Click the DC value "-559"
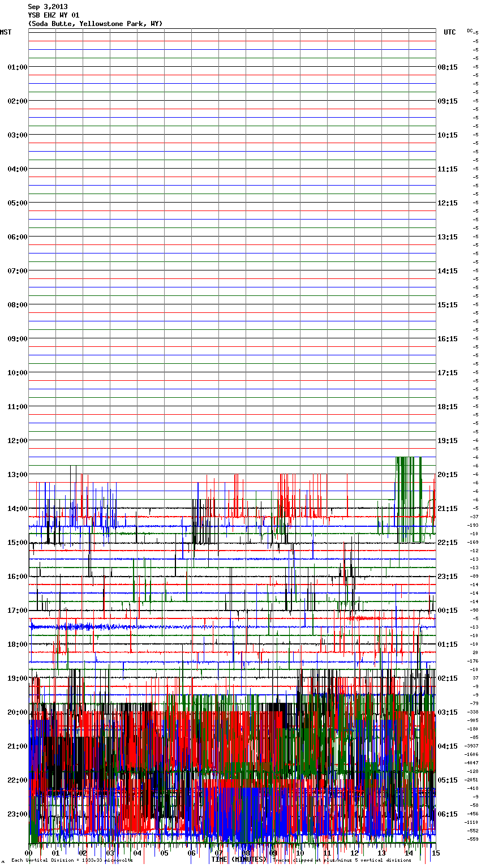 coord(473,839)
